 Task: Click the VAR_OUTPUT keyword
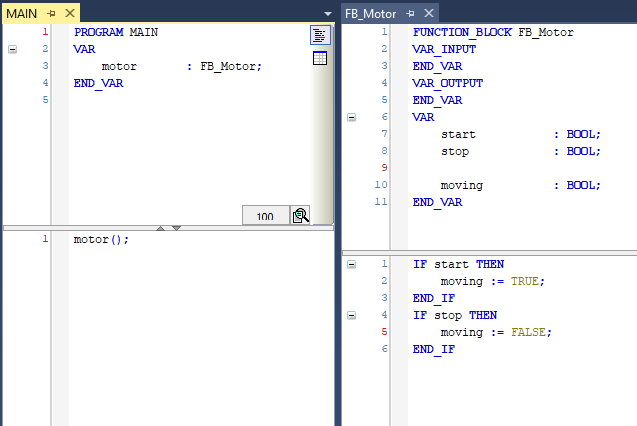point(448,83)
